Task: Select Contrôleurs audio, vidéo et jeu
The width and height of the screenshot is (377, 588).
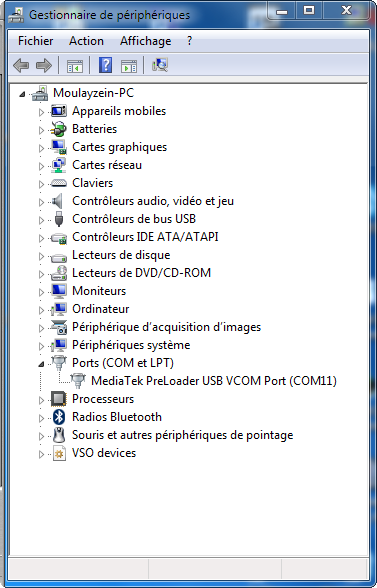Action: tap(153, 201)
